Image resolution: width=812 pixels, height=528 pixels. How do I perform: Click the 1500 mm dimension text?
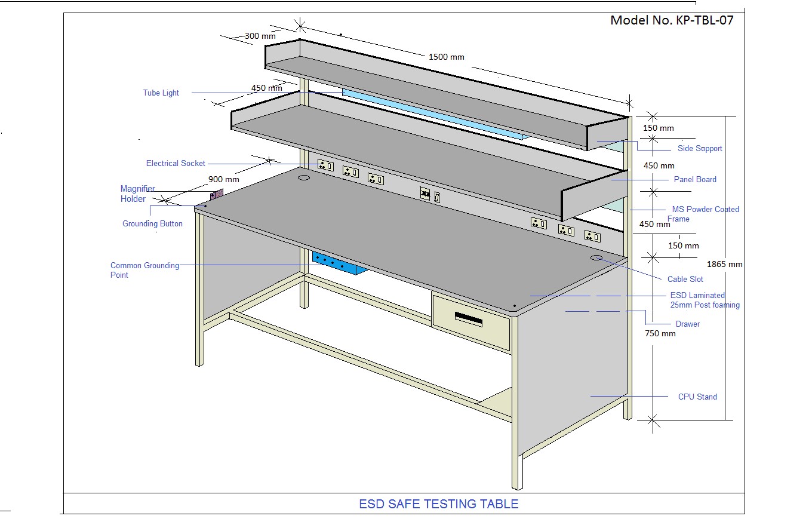pyautogui.click(x=446, y=57)
